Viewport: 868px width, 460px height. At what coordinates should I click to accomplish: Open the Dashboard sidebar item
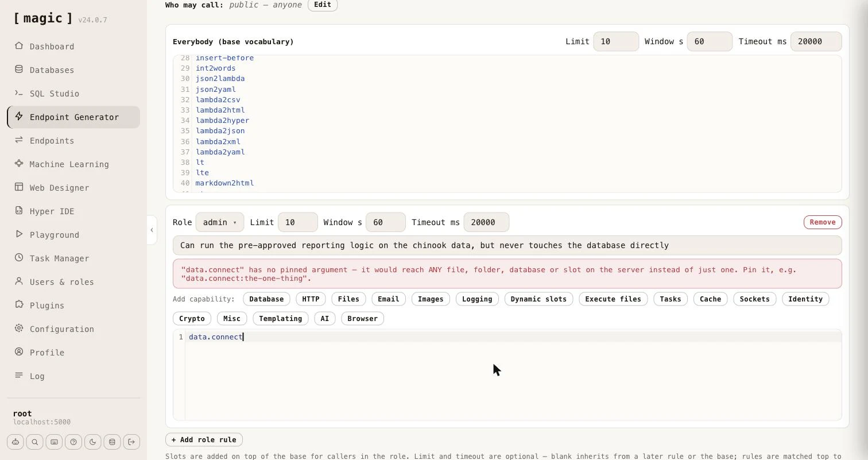pyautogui.click(x=73, y=47)
